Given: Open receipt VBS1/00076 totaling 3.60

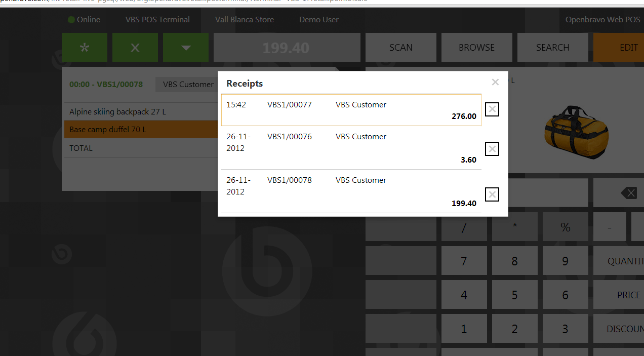Looking at the screenshot, I should [351, 148].
